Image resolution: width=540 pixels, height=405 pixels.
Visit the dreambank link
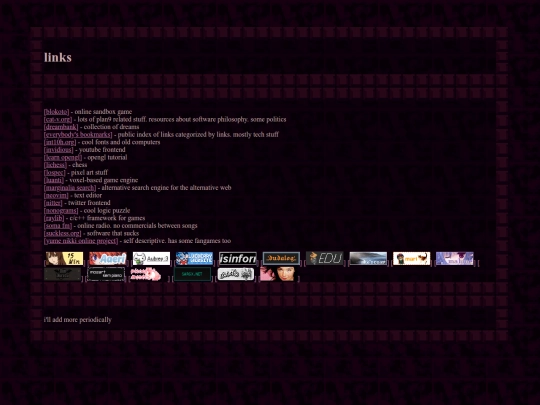(x=61, y=127)
